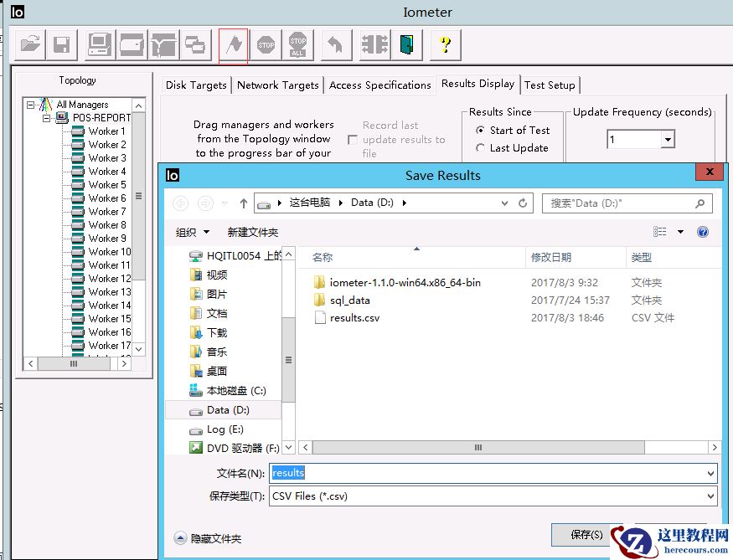
Task: Open the Access Specifications tab
Action: pyautogui.click(x=379, y=85)
